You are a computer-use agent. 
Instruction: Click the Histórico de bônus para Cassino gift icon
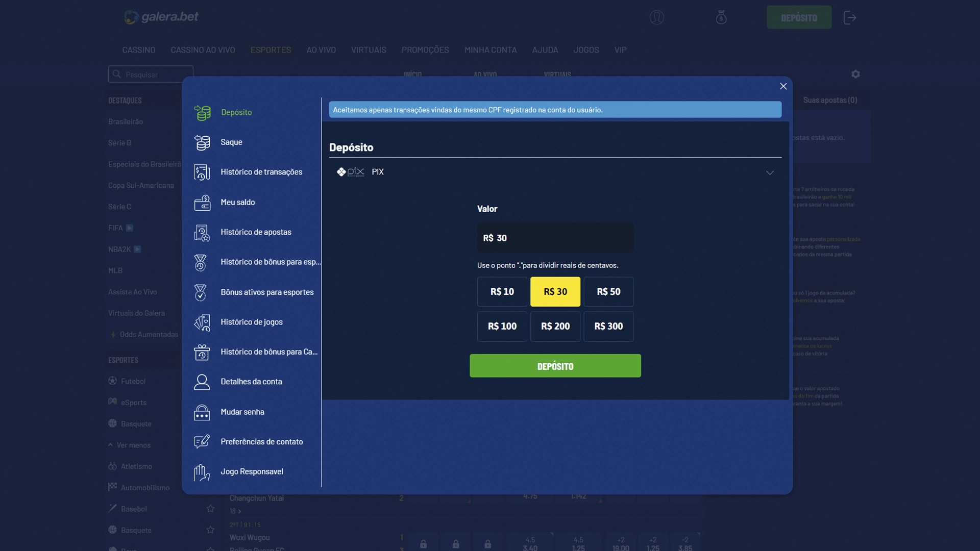[x=202, y=352]
